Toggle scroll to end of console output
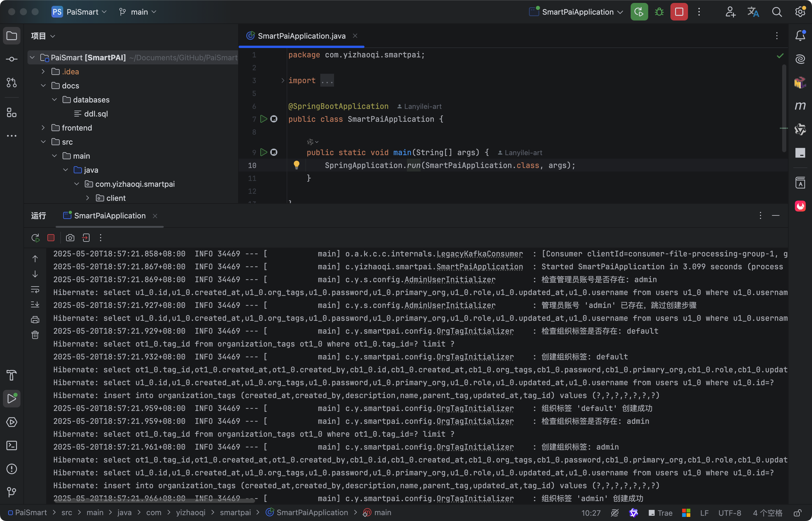The image size is (812, 521). click(x=35, y=304)
